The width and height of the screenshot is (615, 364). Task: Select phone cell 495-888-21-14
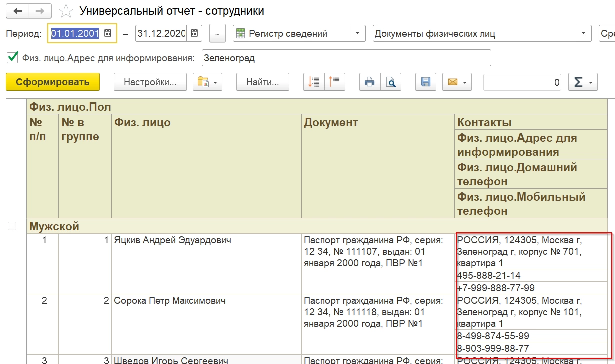pyautogui.click(x=531, y=275)
